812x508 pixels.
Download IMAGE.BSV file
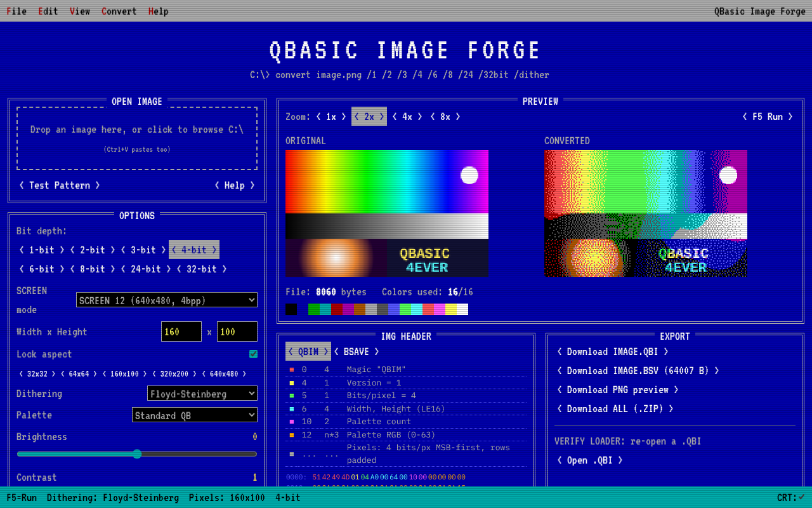[638, 370]
